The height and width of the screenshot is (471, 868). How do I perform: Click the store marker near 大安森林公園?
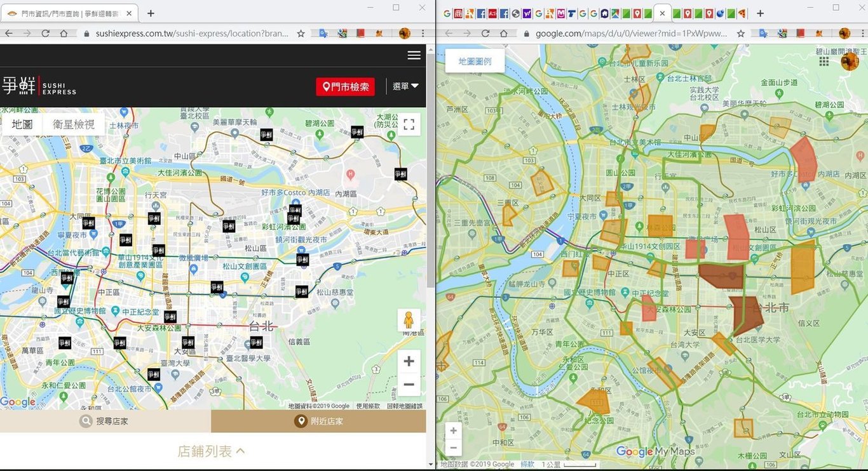click(x=170, y=317)
